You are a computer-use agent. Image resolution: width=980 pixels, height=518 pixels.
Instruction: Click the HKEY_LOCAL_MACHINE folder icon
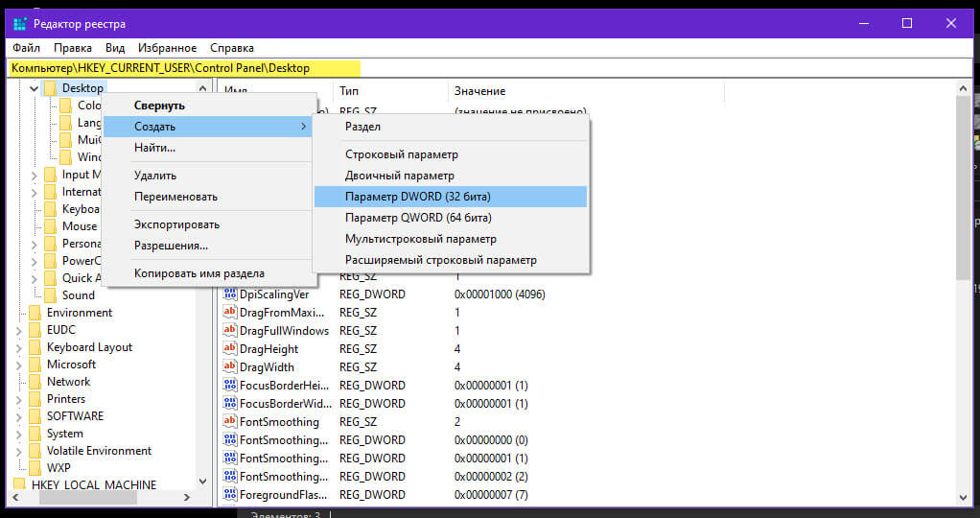19,484
